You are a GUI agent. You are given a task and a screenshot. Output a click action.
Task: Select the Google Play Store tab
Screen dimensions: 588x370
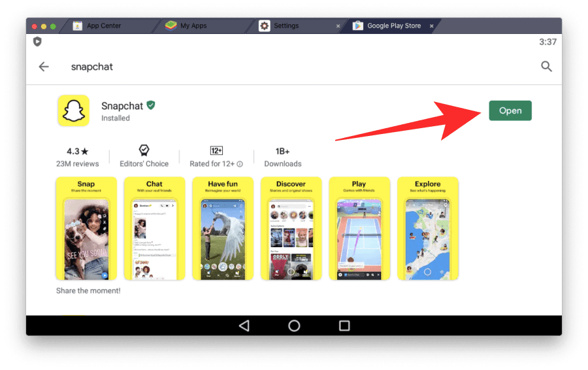point(390,26)
